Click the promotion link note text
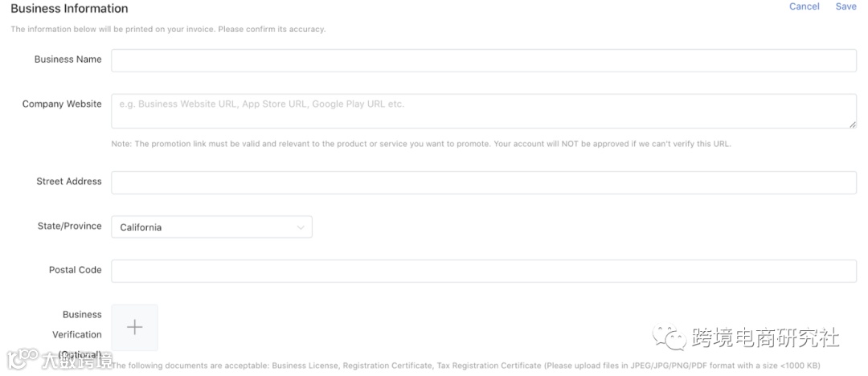The height and width of the screenshot is (376, 868). [x=421, y=144]
